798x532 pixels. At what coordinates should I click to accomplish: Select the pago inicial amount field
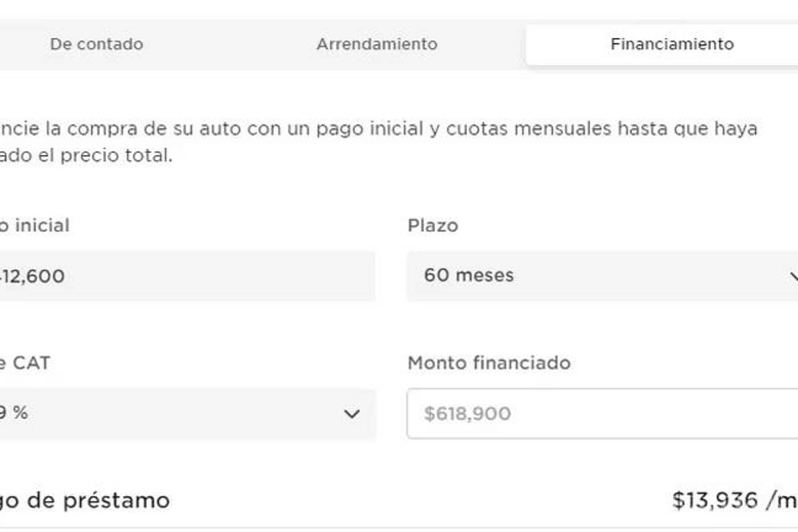[x=186, y=275]
